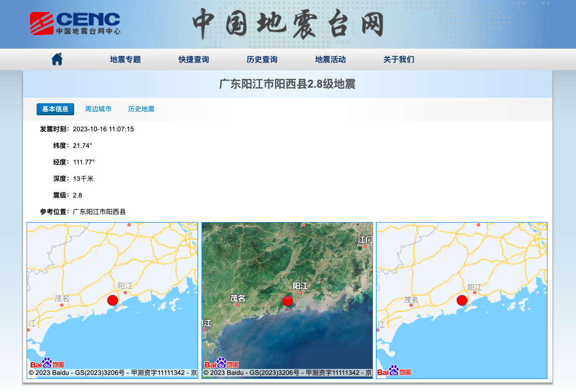The width and height of the screenshot is (576, 392).
Task: Open the 地震活动 menu
Action: coord(330,60)
